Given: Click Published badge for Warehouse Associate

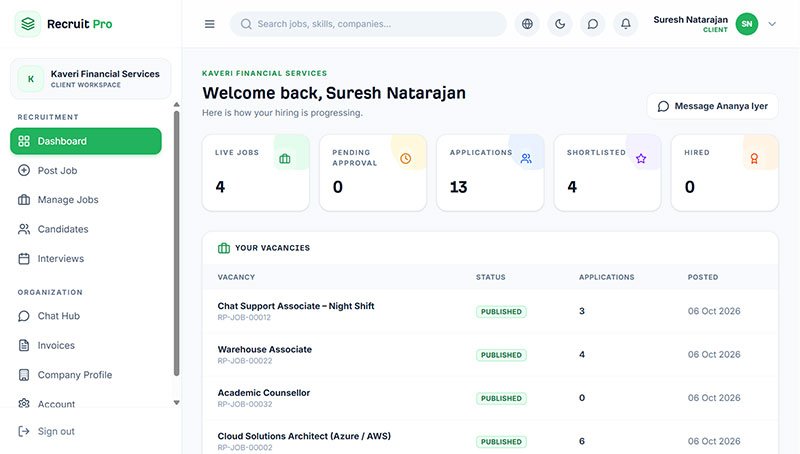Looking at the screenshot, I should coord(501,355).
